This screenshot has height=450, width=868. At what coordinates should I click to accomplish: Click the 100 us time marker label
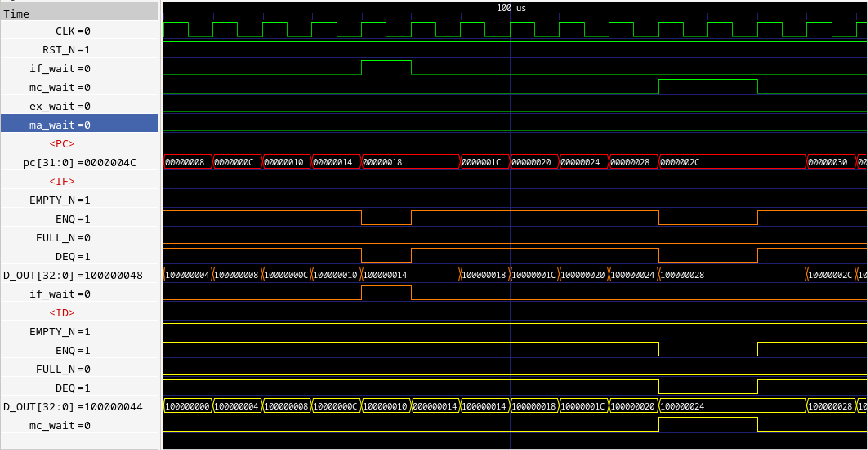(511, 8)
